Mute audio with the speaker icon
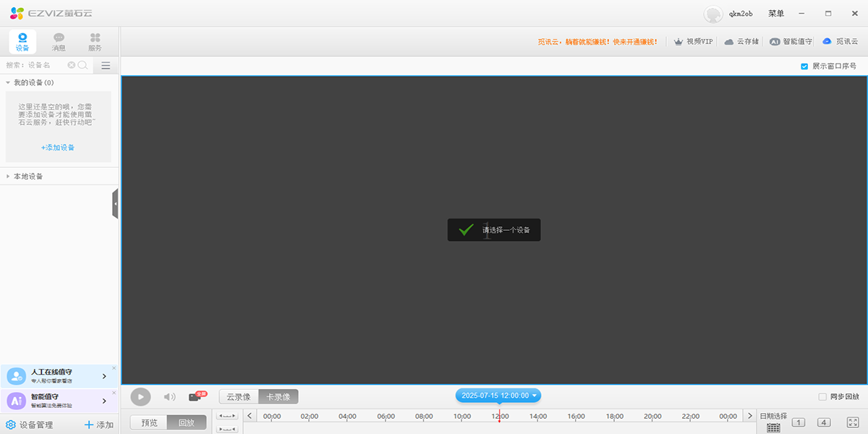 click(x=169, y=396)
